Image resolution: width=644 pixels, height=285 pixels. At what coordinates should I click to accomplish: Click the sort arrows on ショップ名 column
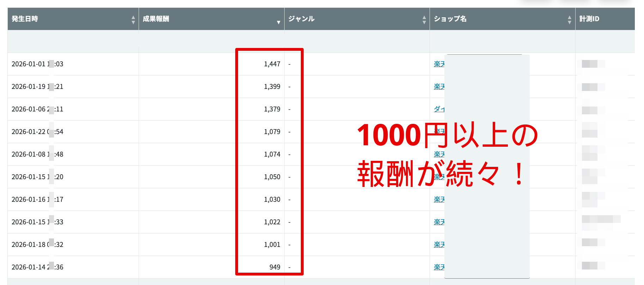point(569,20)
